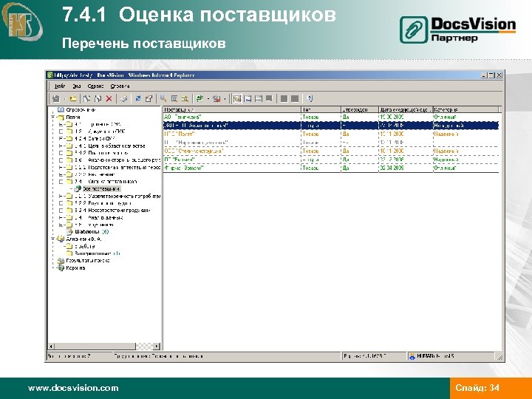Select the Справочники tree item

(81, 109)
